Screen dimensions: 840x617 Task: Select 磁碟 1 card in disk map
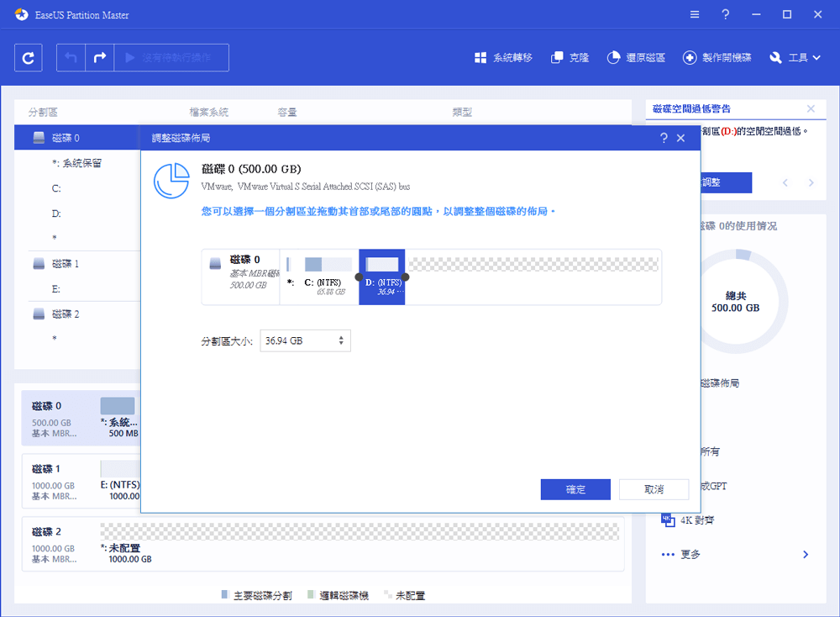(x=81, y=481)
